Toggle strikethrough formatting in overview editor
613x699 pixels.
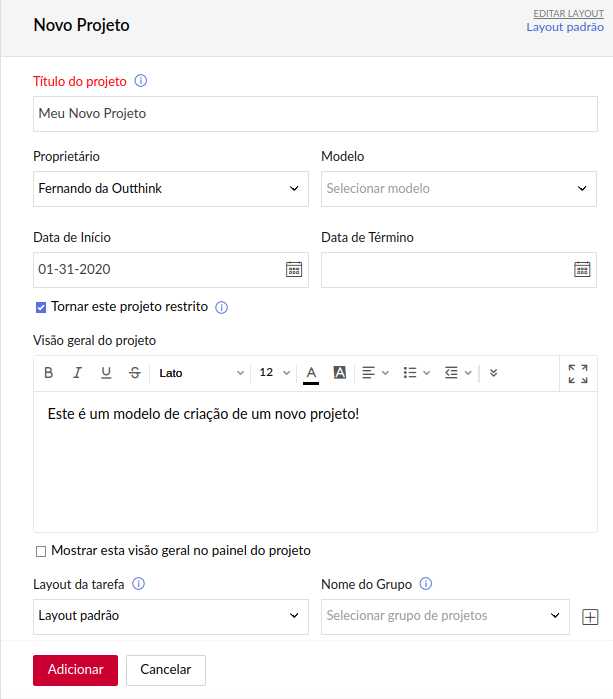pyautogui.click(x=135, y=373)
